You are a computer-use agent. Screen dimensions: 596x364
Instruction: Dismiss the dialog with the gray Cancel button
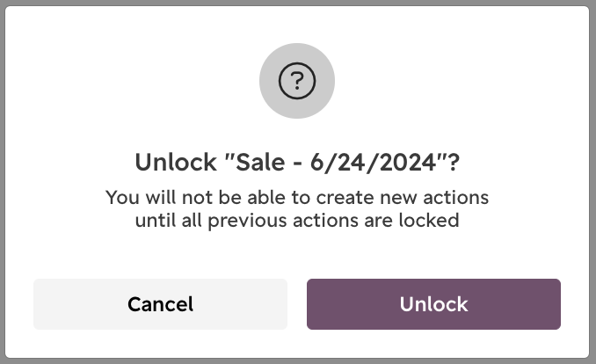[160, 304]
